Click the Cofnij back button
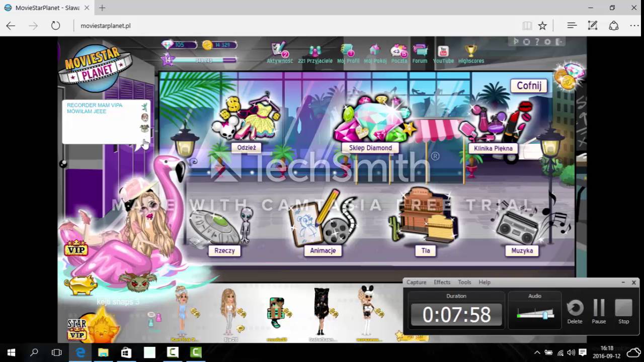Image resolution: width=644 pixels, height=362 pixels. (529, 85)
